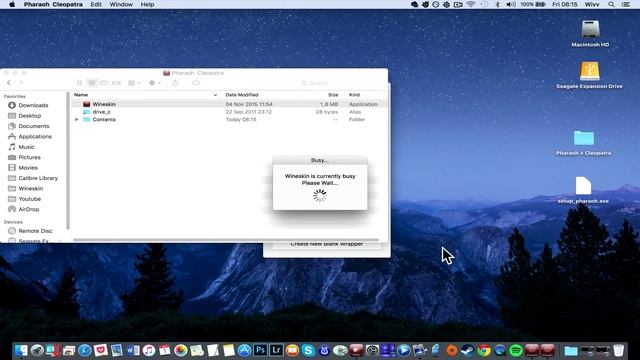Open Google Chrome from the Dock
640x360 pixels.
(484, 350)
